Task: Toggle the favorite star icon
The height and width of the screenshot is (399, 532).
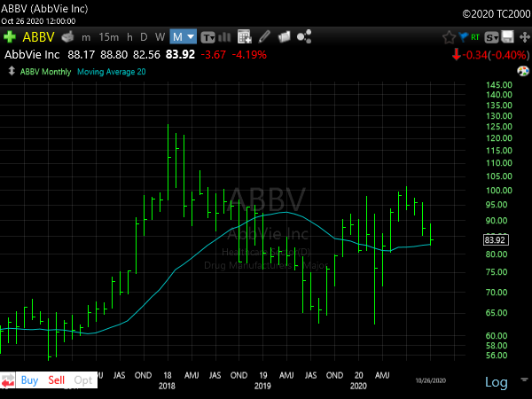Action: click(x=449, y=37)
